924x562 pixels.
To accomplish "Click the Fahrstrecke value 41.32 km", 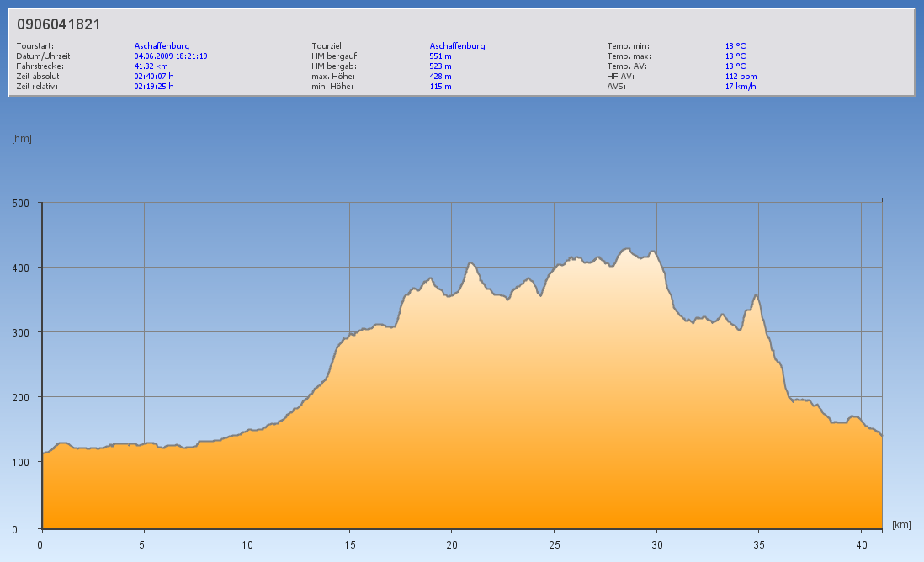I will point(151,66).
